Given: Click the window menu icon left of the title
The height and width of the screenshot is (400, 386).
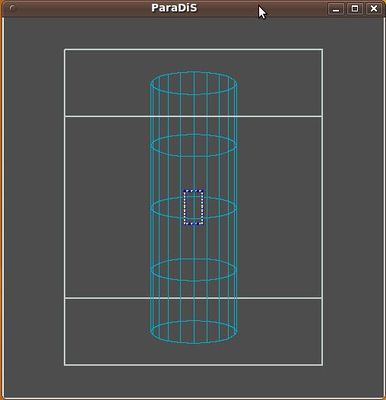Looking at the screenshot, I should 12,8.
